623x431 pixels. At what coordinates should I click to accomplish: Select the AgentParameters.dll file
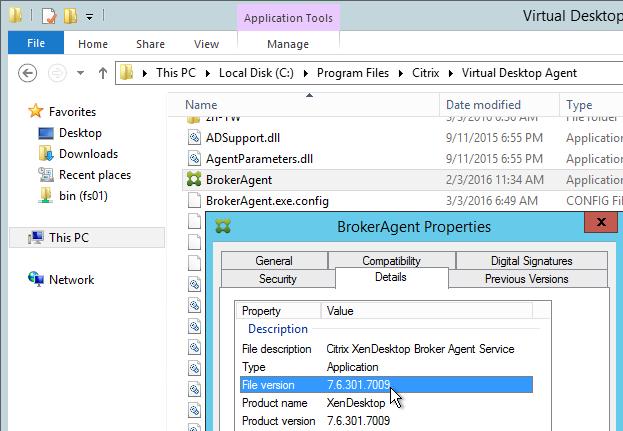coord(259,159)
